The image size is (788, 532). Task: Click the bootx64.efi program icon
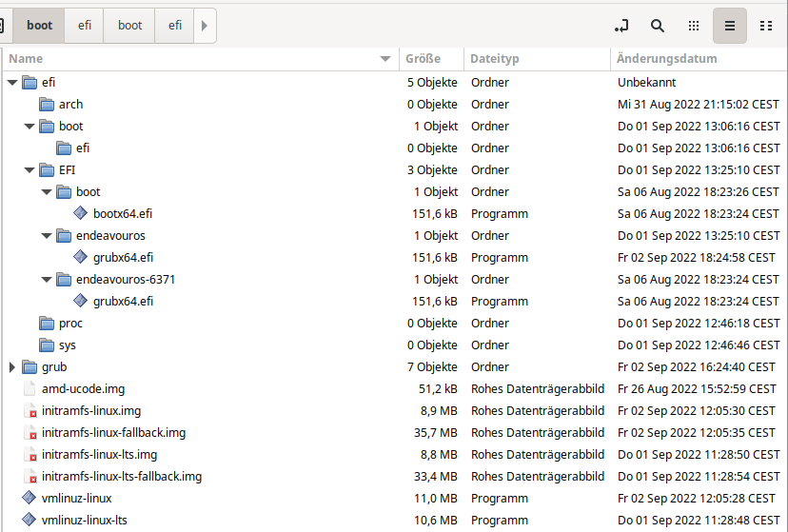pyautogui.click(x=81, y=214)
